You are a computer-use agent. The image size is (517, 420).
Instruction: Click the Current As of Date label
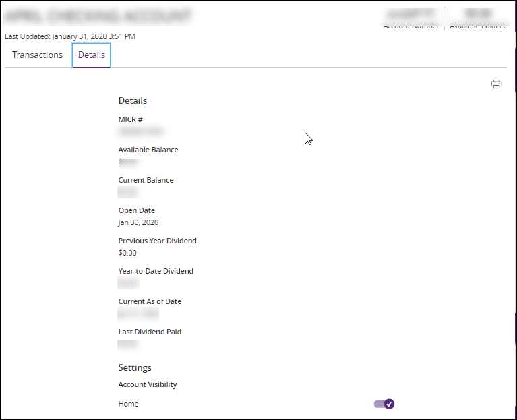[x=150, y=301]
